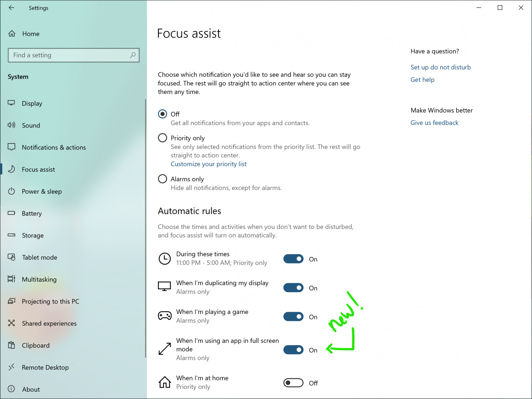Navigate back using the arrow at top left
This screenshot has width=532, height=399.
coord(12,8)
